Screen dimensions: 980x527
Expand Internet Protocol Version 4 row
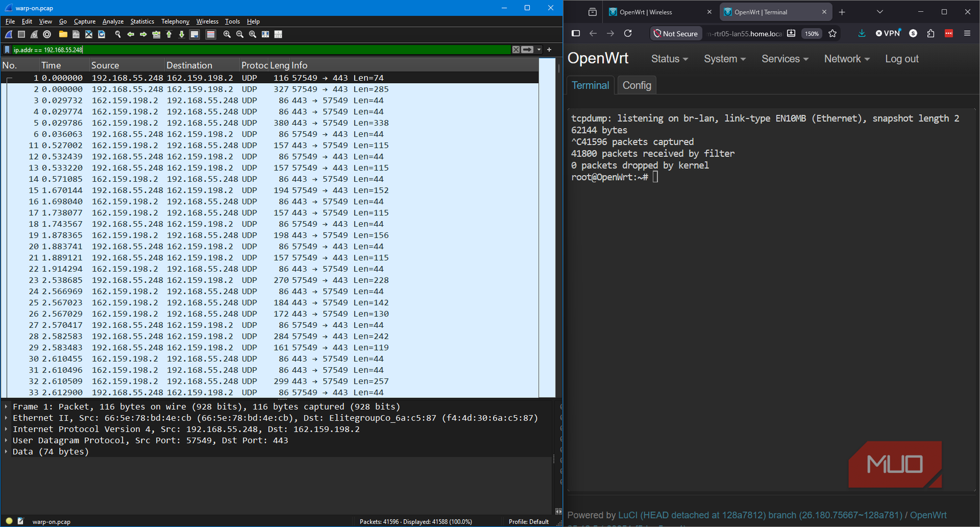tap(6, 430)
